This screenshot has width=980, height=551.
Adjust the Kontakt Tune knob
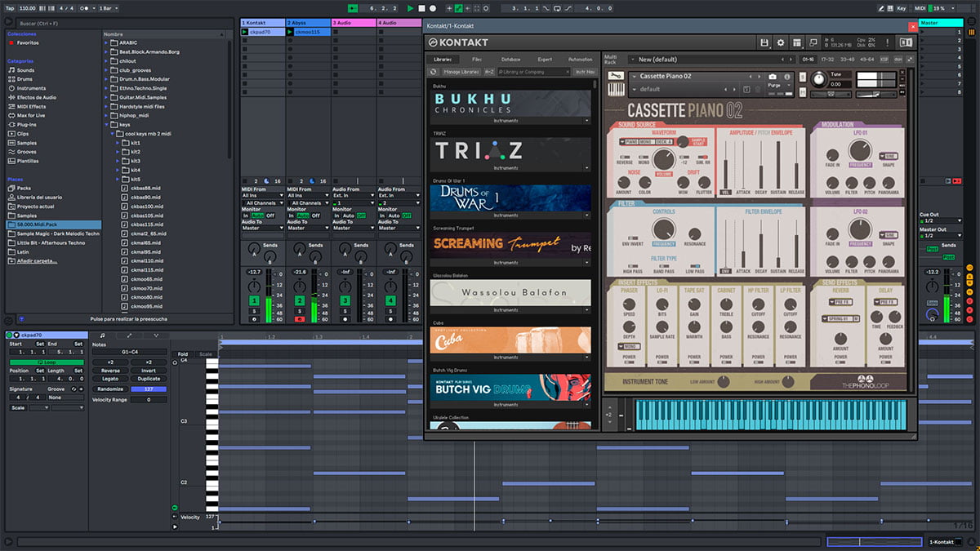click(x=817, y=79)
